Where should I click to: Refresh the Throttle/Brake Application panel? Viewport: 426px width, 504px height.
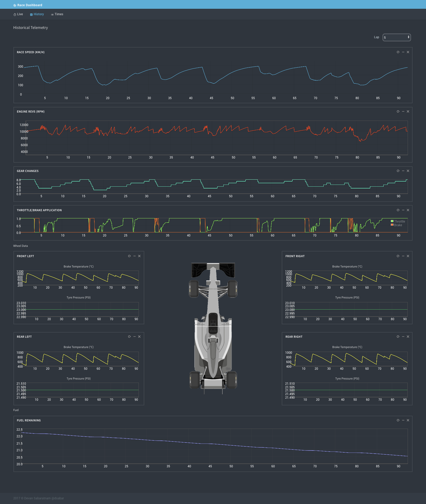[x=398, y=210]
